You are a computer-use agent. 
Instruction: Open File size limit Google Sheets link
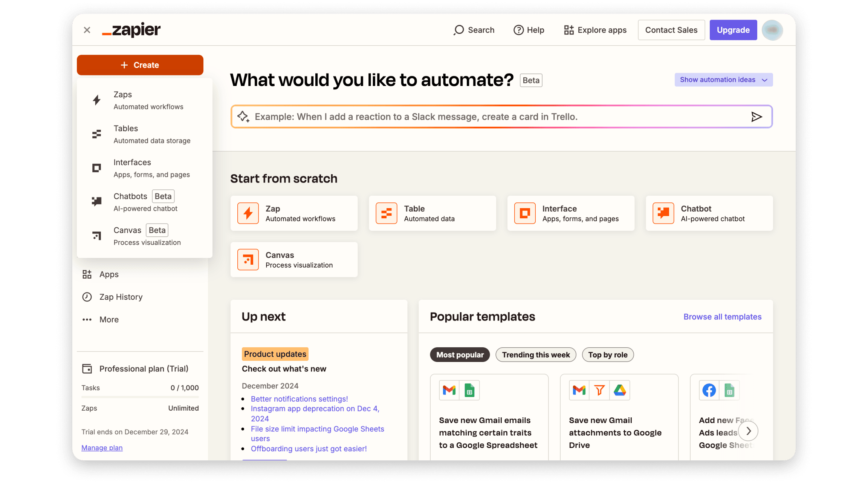tap(318, 434)
